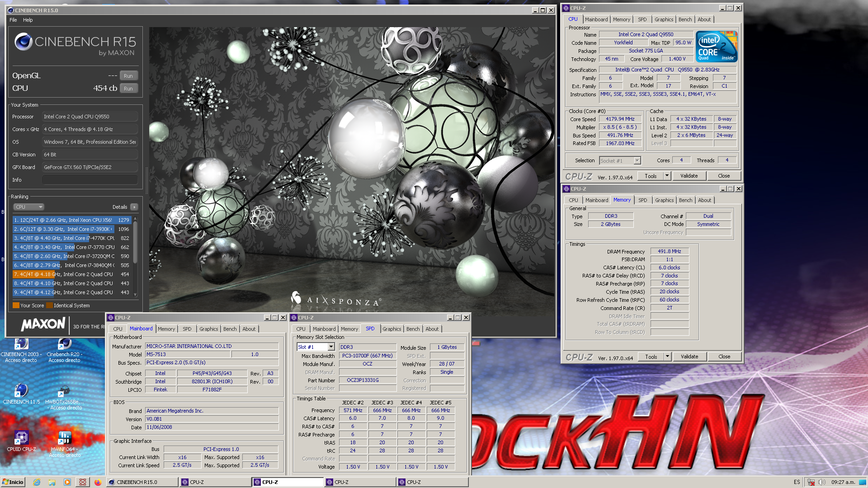Click Validate in Memory CPU-Z window

pyautogui.click(x=689, y=357)
